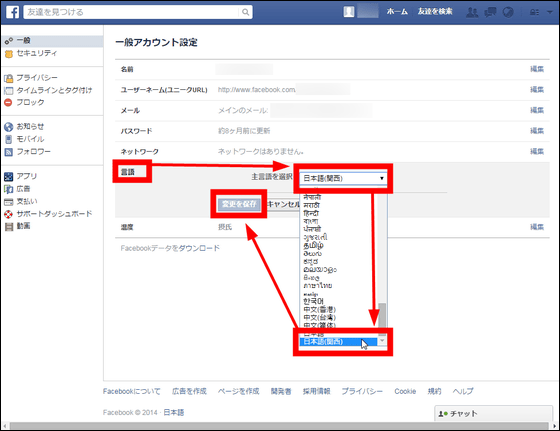The image size is (560, 431).
Task: Edit the 名前 row
Action: point(537,69)
